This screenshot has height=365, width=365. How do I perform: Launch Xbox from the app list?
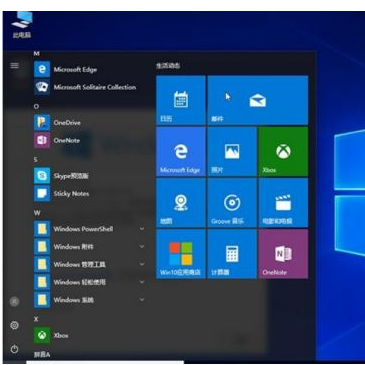click(90, 335)
